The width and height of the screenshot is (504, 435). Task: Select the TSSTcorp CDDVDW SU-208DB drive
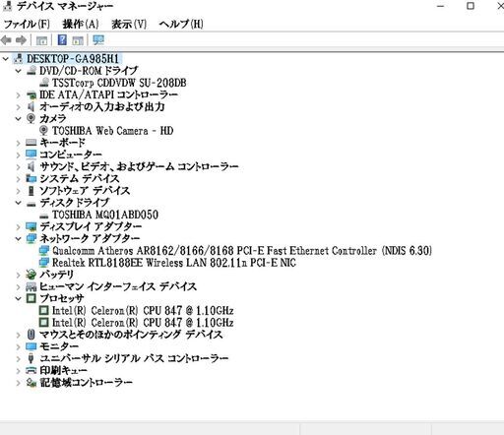pos(119,83)
